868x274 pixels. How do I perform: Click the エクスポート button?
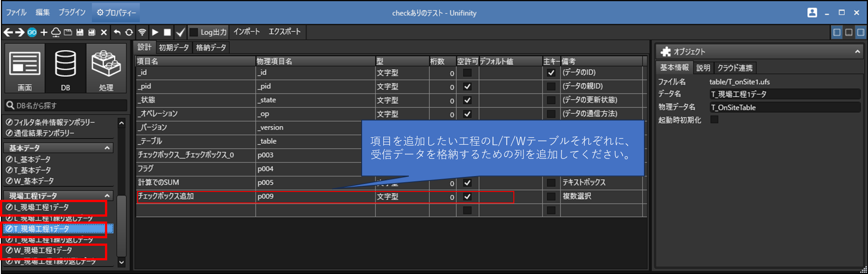point(284,32)
